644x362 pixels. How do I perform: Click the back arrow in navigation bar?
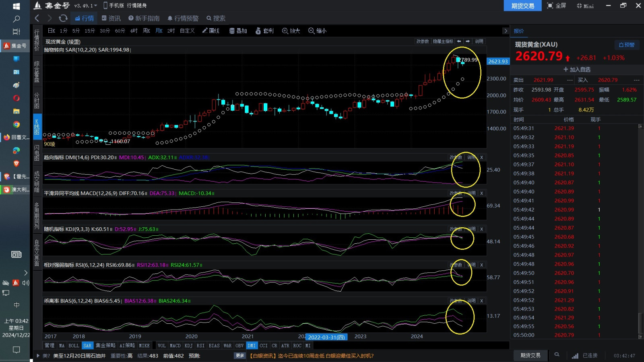tap(37, 18)
